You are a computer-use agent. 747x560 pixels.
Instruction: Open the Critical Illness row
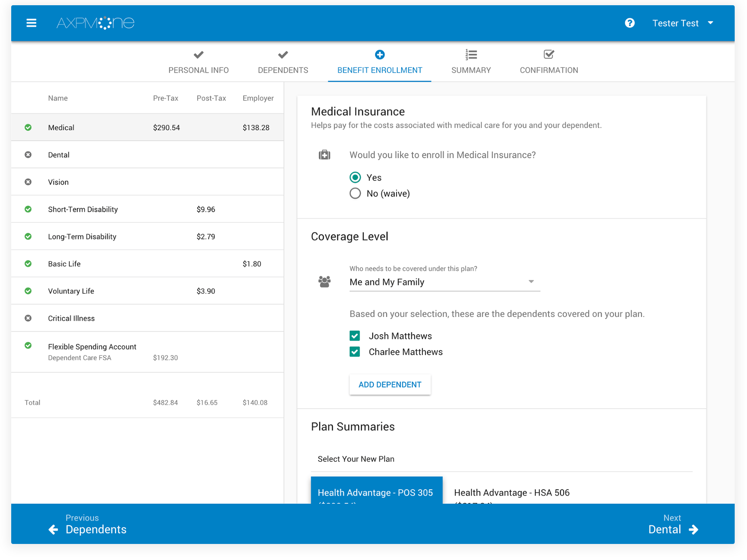click(148, 318)
